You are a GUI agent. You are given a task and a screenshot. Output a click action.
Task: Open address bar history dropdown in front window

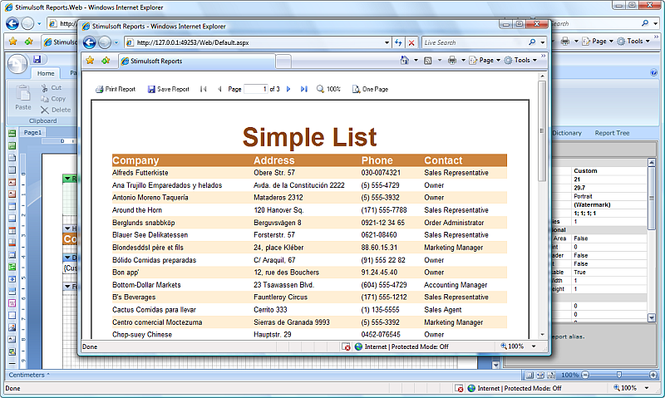pos(387,42)
